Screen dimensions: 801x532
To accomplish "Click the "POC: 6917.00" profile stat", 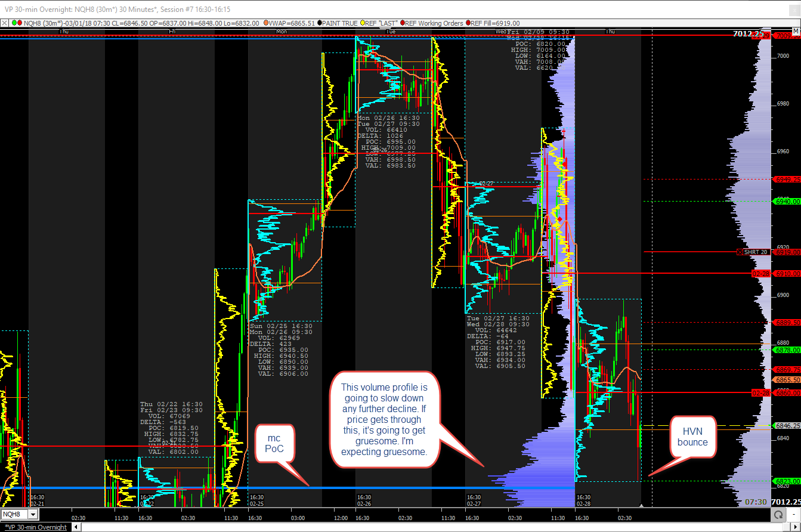I will tap(500, 342).
